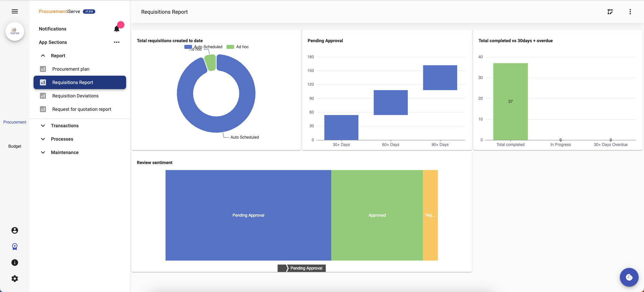Image resolution: width=644 pixels, height=292 pixels.
Task: Click the cookie floating action button
Action: tap(629, 277)
